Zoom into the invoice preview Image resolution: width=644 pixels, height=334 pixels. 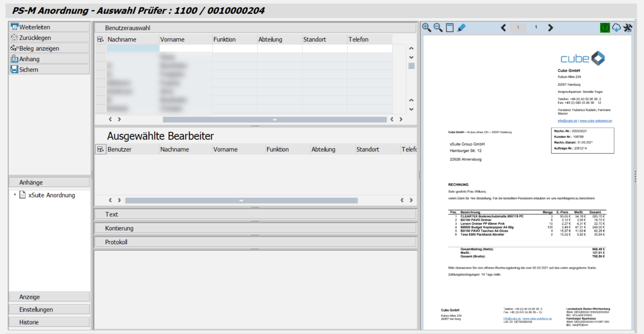point(425,28)
